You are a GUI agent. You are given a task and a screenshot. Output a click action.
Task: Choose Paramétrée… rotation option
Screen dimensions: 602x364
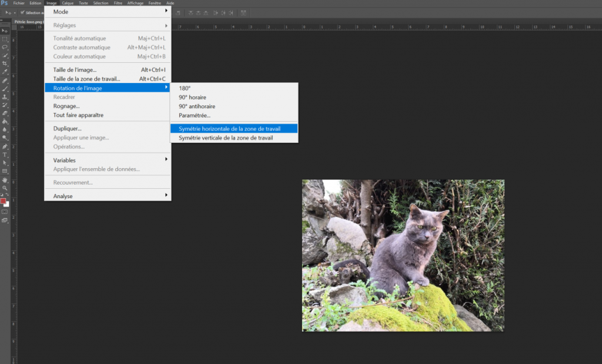pyautogui.click(x=234, y=115)
